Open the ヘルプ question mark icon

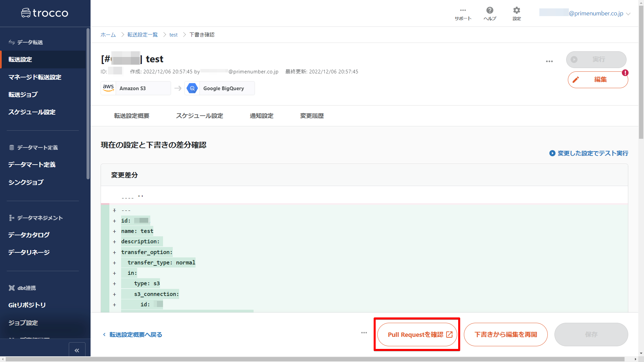click(490, 10)
